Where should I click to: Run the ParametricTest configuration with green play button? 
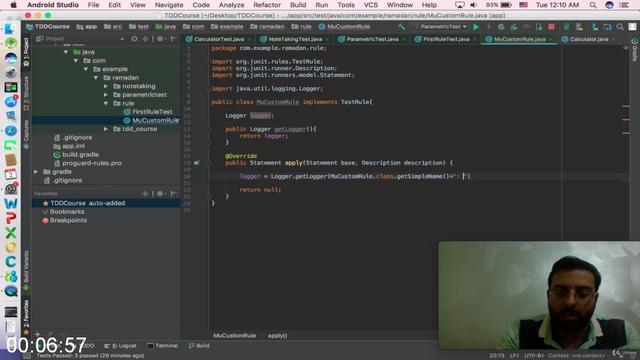(x=476, y=27)
